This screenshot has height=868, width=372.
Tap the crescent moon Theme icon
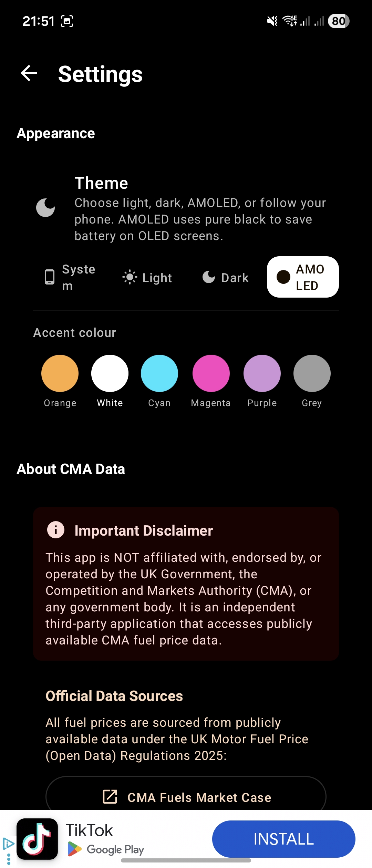click(x=45, y=208)
